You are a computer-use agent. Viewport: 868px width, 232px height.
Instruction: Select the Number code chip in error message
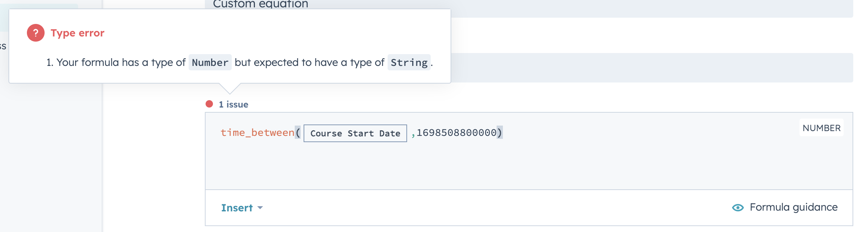210,62
